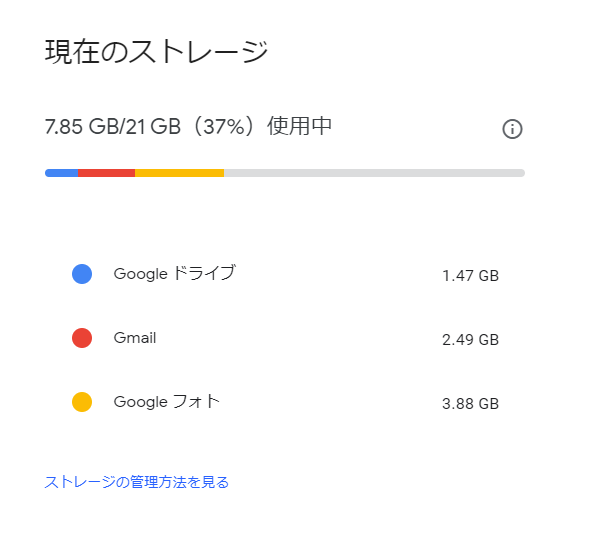Open the Google フォト row label
The width and height of the screenshot is (592, 533).
166,402
